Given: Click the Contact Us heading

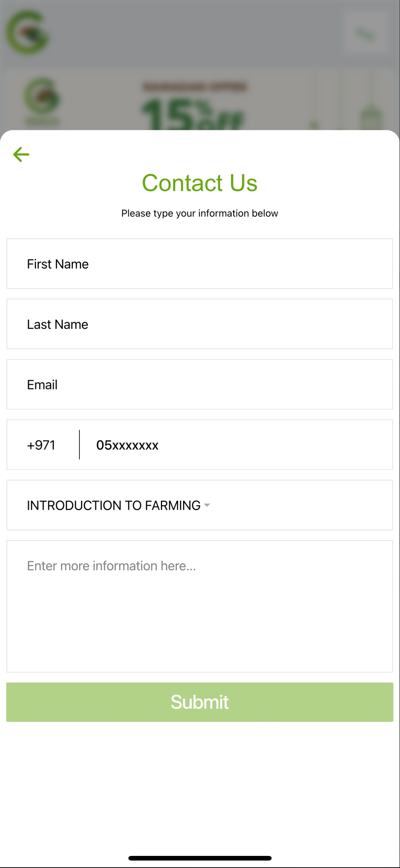Looking at the screenshot, I should pos(200,183).
